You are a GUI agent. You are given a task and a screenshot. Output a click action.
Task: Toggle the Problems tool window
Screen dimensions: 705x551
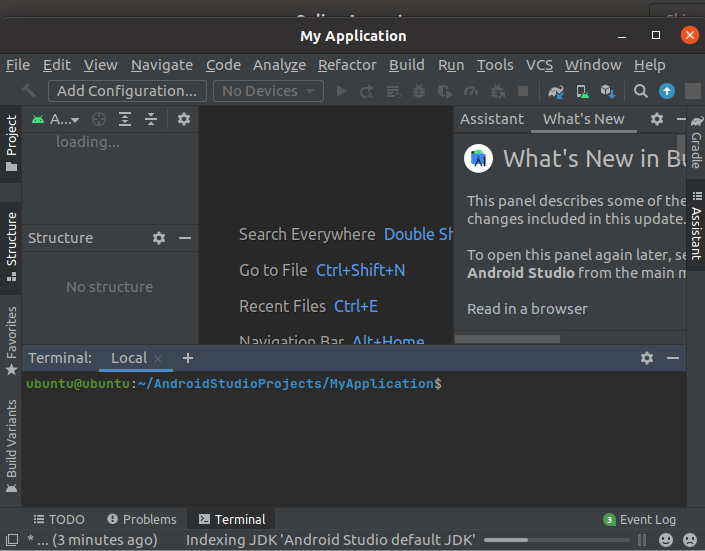142,520
